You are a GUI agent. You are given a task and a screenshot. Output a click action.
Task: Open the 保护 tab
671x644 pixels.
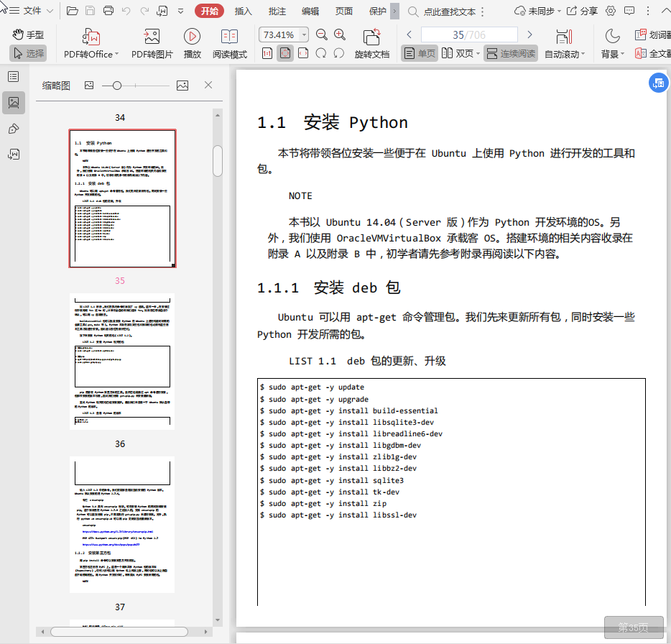point(377,11)
